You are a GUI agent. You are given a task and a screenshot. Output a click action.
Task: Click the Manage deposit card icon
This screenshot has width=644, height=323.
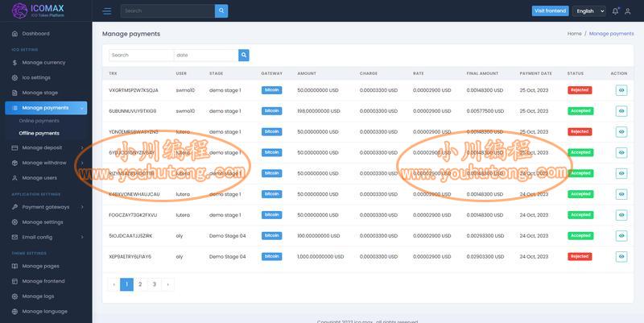tap(14, 148)
